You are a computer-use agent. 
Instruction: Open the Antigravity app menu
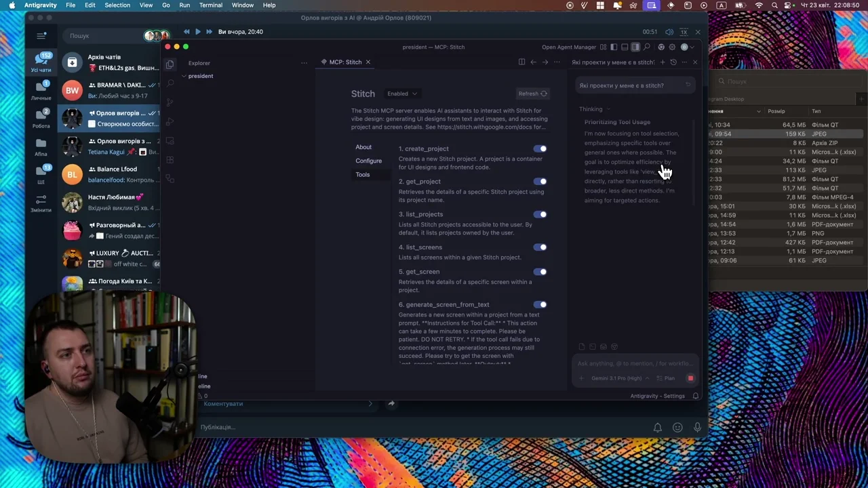(x=41, y=5)
